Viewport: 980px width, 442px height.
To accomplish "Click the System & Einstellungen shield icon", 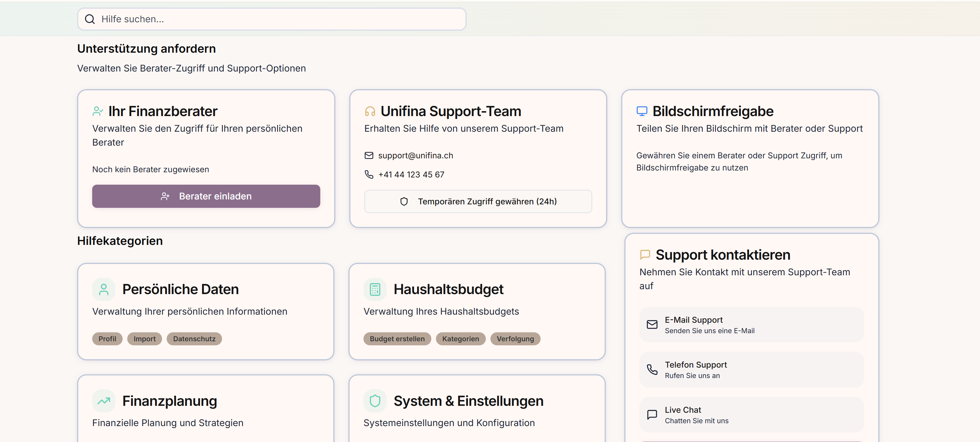I will coord(375,401).
